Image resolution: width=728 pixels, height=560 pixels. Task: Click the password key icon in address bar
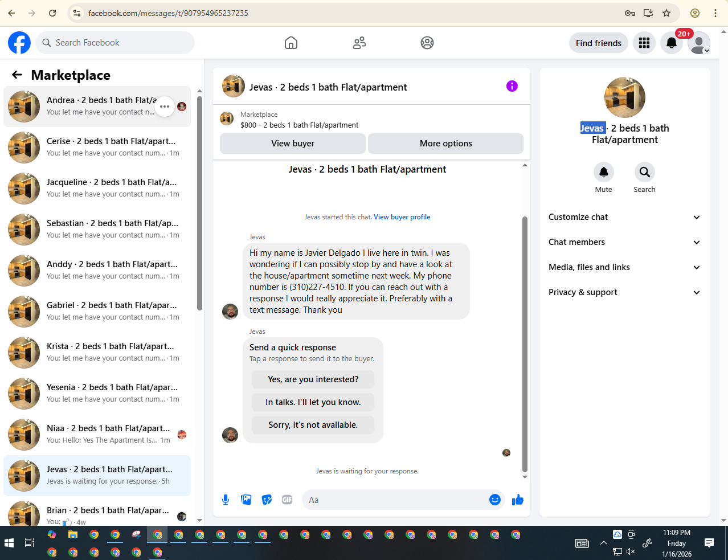630,13
